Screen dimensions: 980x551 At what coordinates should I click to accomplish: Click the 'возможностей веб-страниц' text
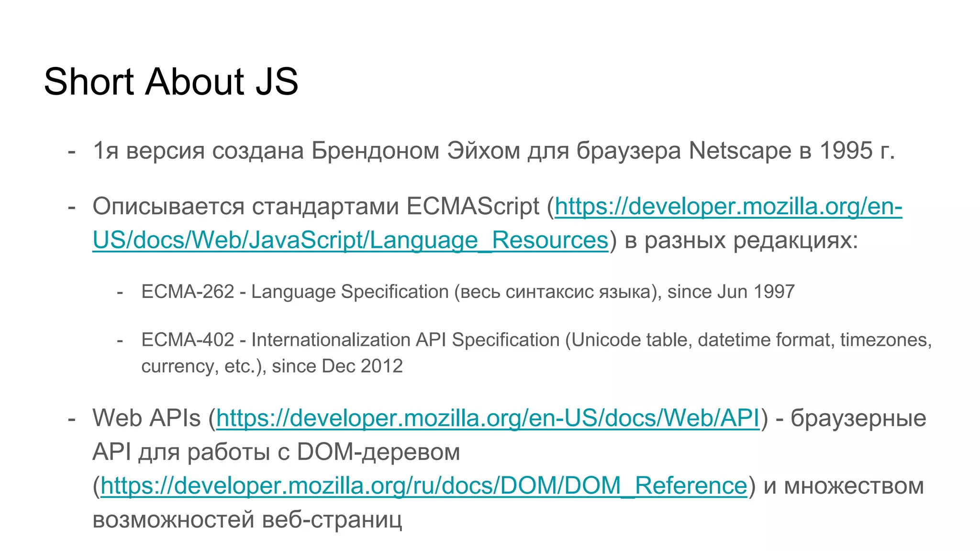pyautogui.click(x=247, y=520)
